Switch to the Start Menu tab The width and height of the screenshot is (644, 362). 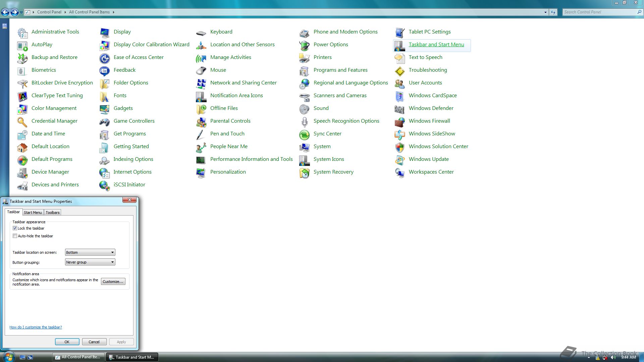tap(33, 213)
